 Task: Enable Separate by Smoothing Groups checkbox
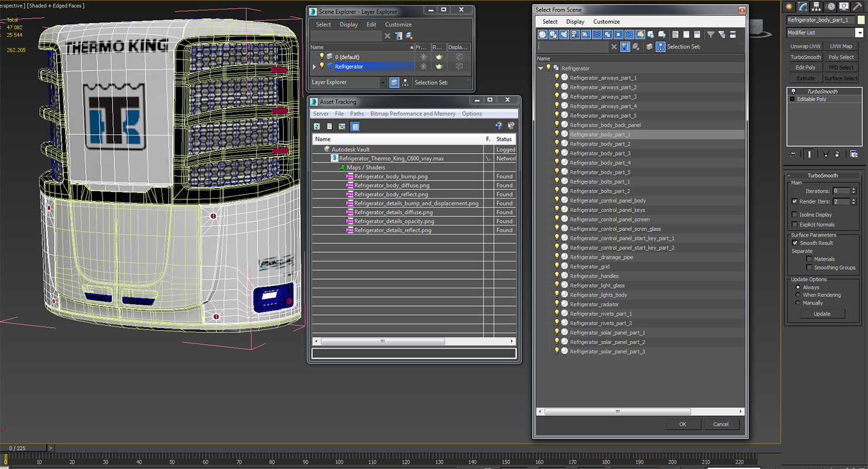pyautogui.click(x=809, y=267)
